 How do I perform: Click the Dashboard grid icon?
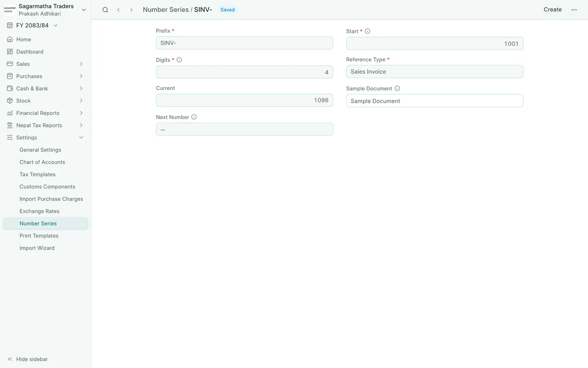pyautogui.click(x=10, y=52)
